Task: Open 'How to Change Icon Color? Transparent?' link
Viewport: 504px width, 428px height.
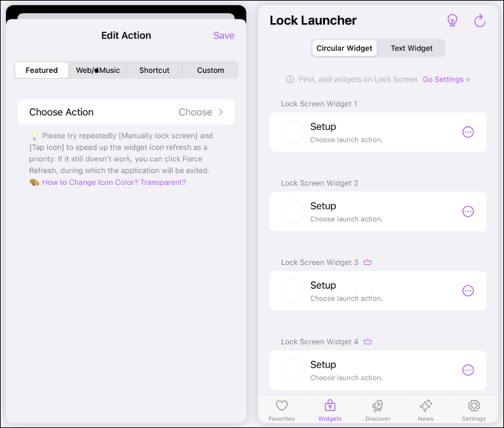Action: (x=114, y=182)
